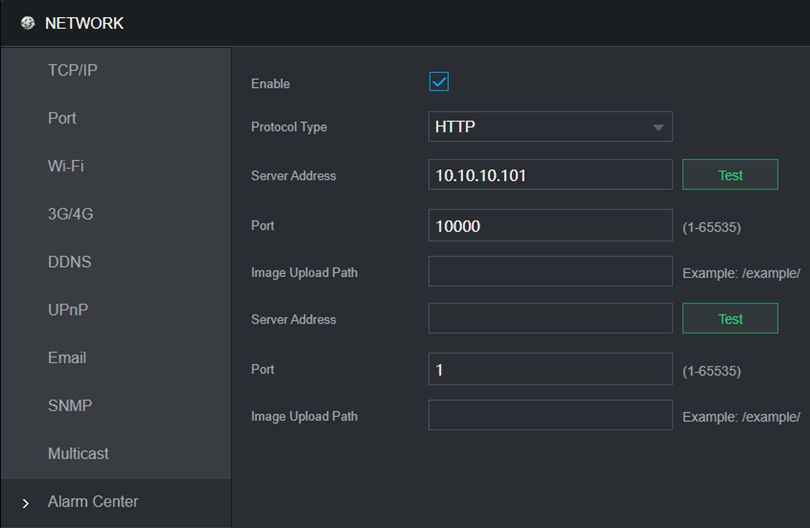Click the Network globe icon in header
This screenshot has width=810, height=528.
click(x=27, y=23)
